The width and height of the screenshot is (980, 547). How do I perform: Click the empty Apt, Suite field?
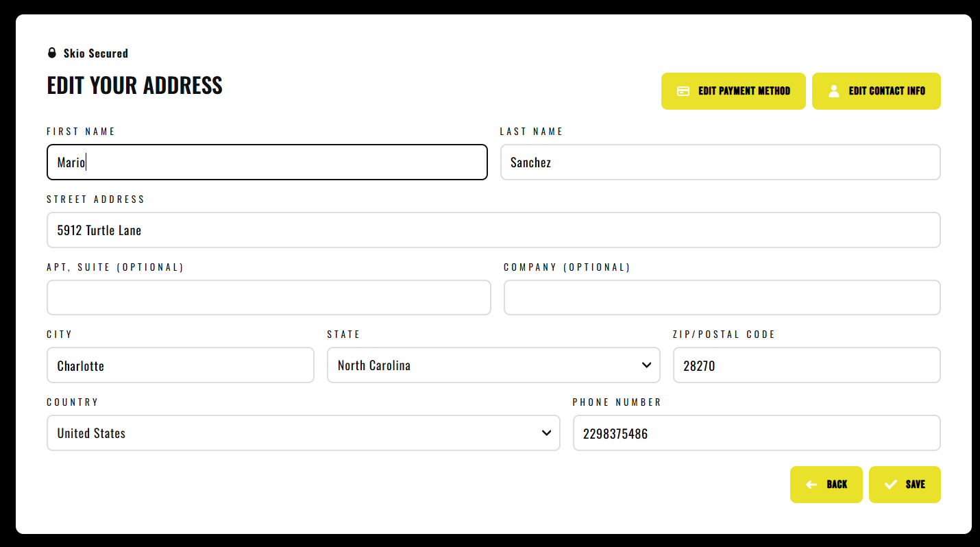tap(269, 297)
